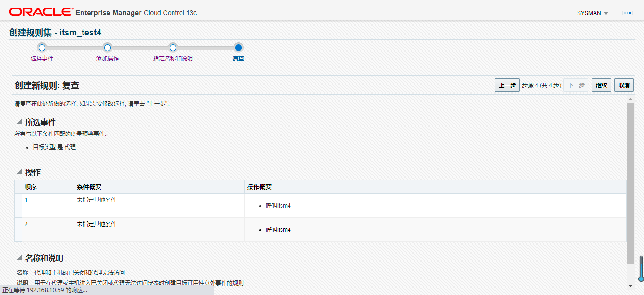The image size is (644, 295).
Task: Collapse the 名称和说明 section
Action: pos(20,258)
